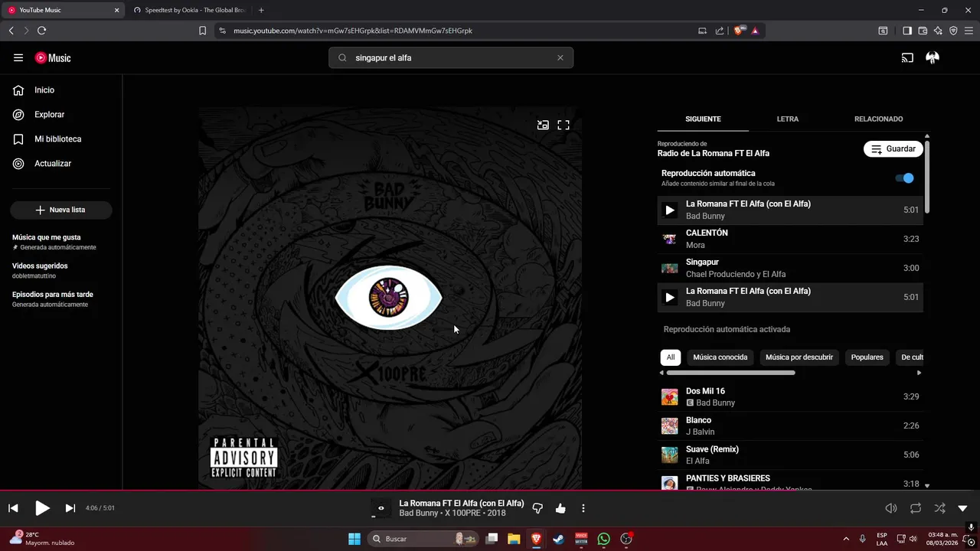Play Dos Mil 16 by Bad Bunny
Screen dimensions: 980x551
790,396
